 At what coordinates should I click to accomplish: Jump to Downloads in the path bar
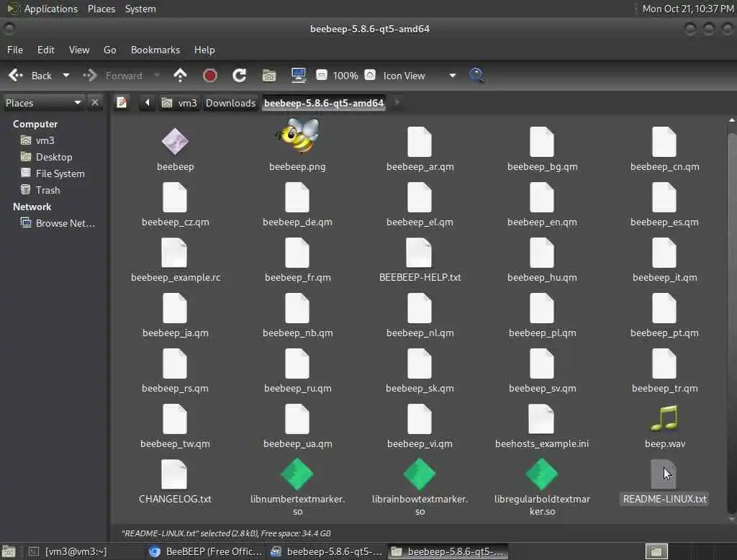coord(230,102)
